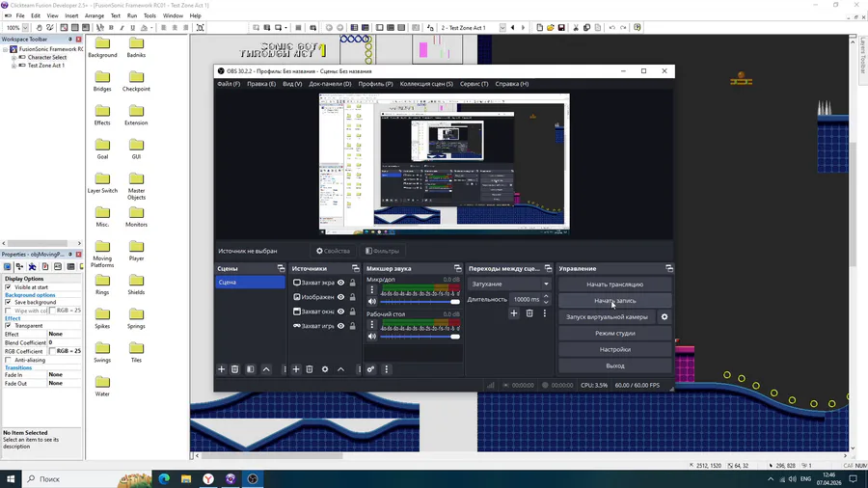Screen dimensions: 868x488
Task: Delete the selected scene with trash icon
Action: click(x=234, y=369)
